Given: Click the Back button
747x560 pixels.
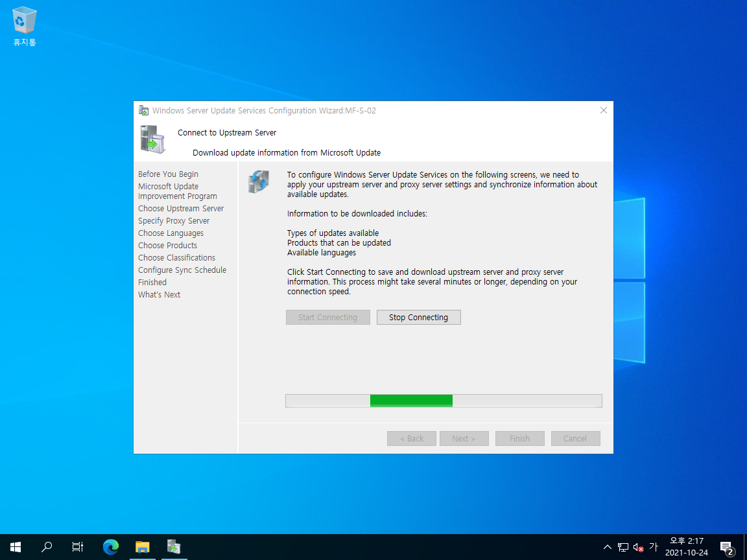Looking at the screenshot, I should [412, 439].
